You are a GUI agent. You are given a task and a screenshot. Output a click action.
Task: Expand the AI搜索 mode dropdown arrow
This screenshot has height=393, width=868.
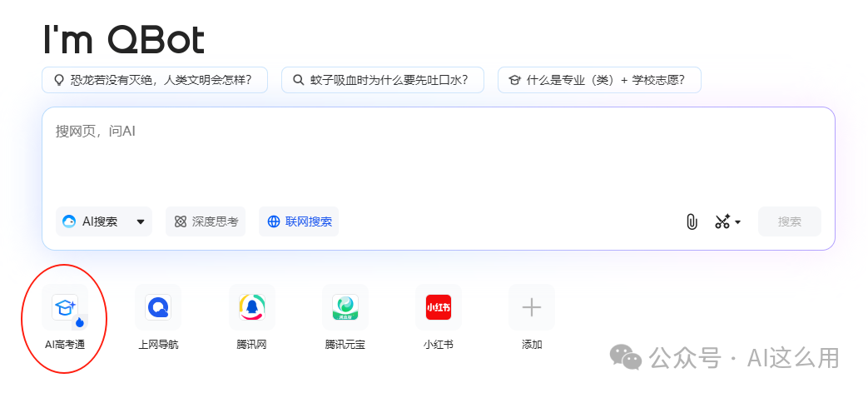coord(141,222)
